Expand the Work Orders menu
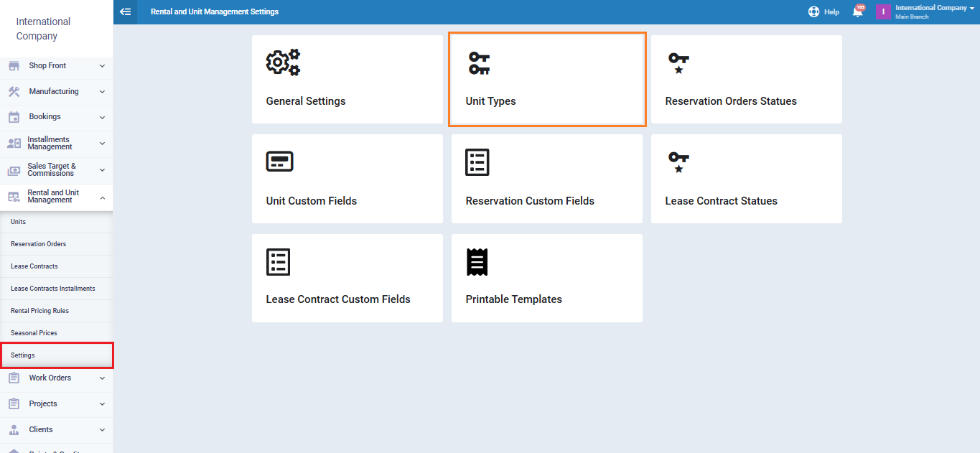This screenshot has width=980, height=453. (x=57, y=378)
